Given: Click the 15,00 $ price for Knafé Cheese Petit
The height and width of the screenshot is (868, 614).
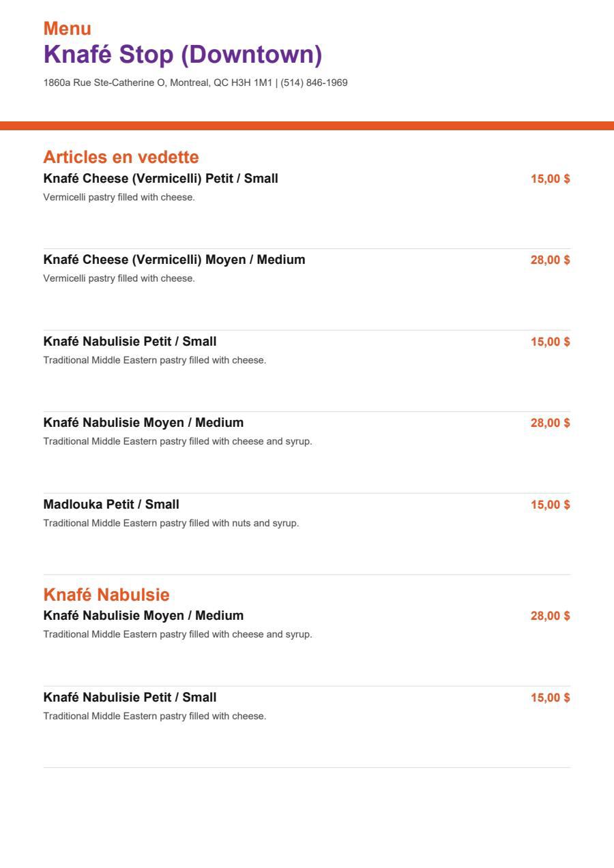Looking at the screenshot, I should coord(551,179).
